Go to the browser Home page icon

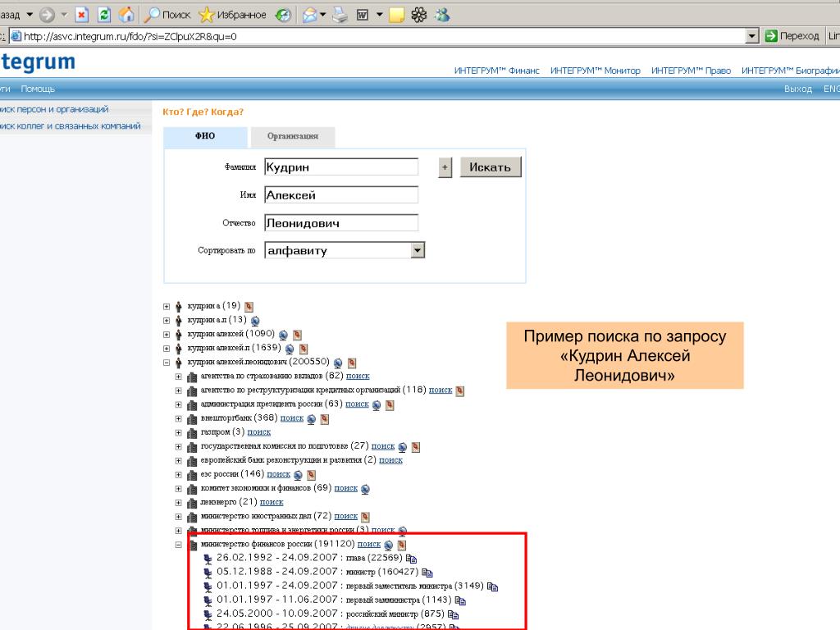click(126, 15)
